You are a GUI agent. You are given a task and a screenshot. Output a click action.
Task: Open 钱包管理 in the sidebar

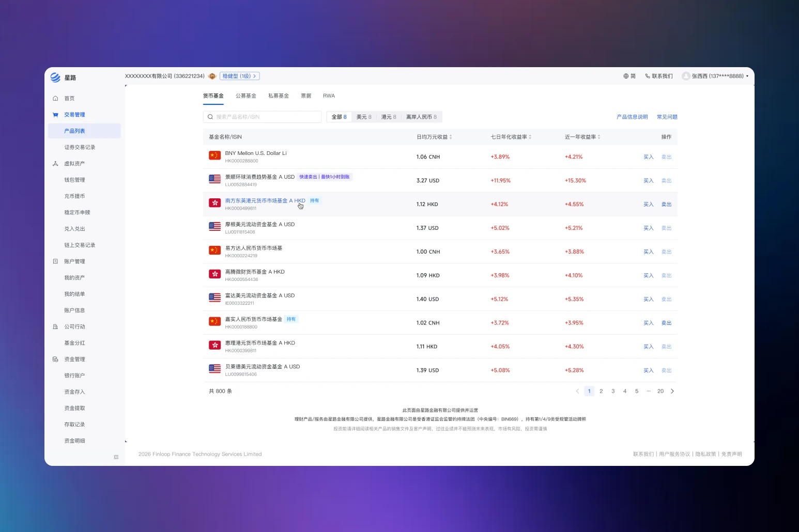(74, 180)
